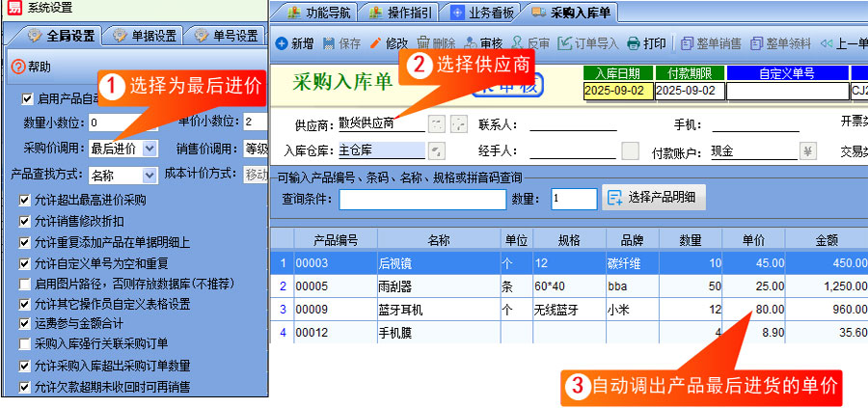Viewport: 868px width, 408px height.
Task: Click the 帮助 help icon
Action: pyautogui.click(x=17, y=67)
